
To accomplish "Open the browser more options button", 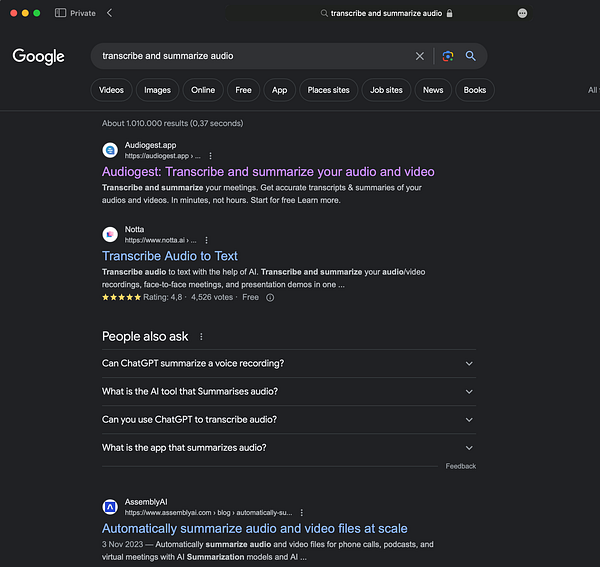I will point(523,13).
